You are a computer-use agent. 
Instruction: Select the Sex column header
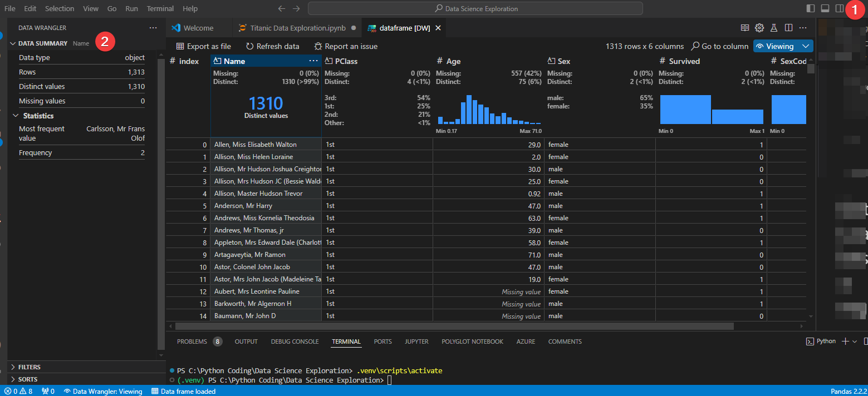600,61
